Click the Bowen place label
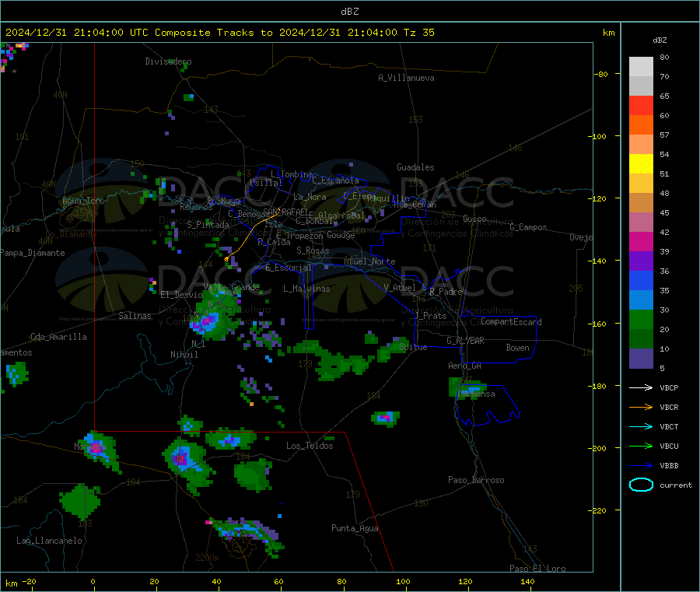Image resolution: width=700 pixels, height=592 pixels. [x=518, y=348]
